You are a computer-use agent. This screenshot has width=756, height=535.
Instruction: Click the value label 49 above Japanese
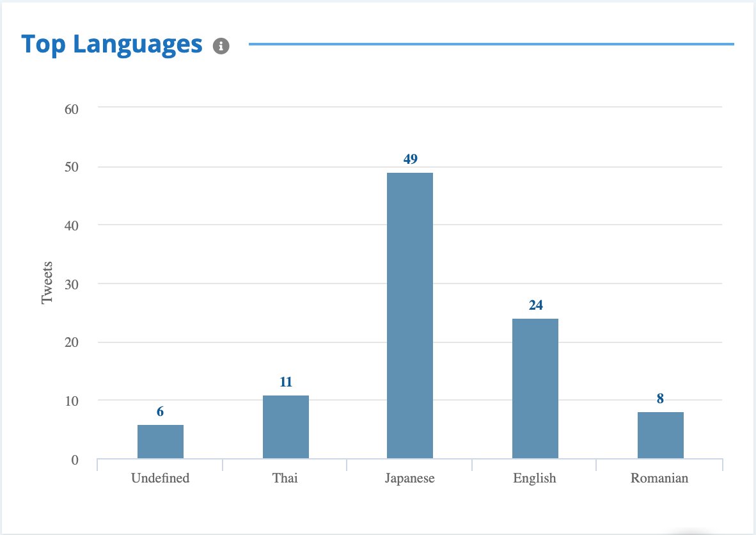tap(411, 159)
